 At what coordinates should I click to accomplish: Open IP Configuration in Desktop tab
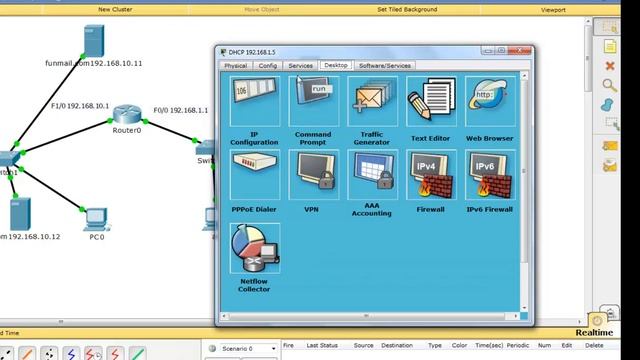pos(255,101)
